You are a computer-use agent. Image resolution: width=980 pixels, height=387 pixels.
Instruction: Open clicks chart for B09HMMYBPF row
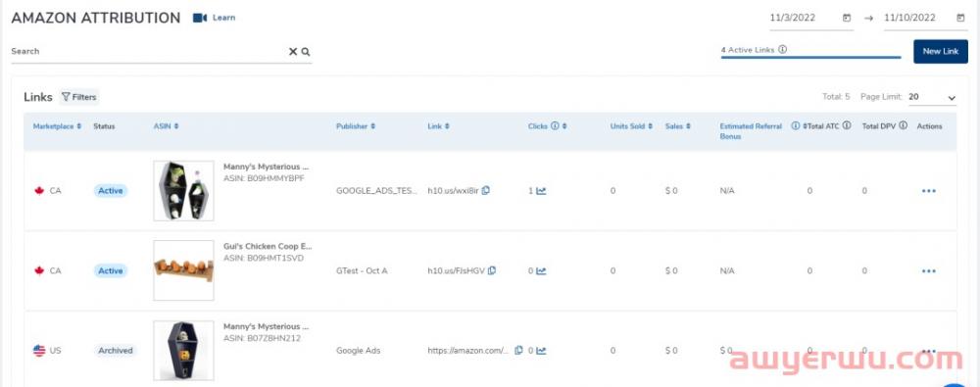(541, 191)
